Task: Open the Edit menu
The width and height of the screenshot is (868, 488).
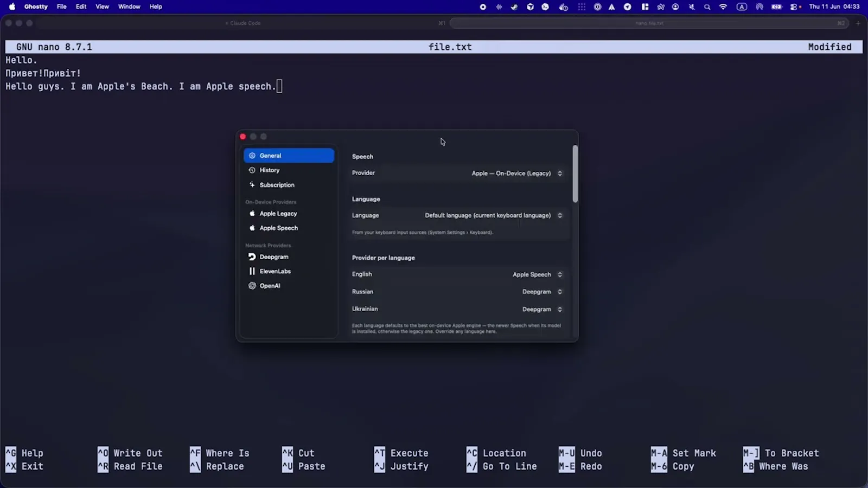Action: coord(81,7)
